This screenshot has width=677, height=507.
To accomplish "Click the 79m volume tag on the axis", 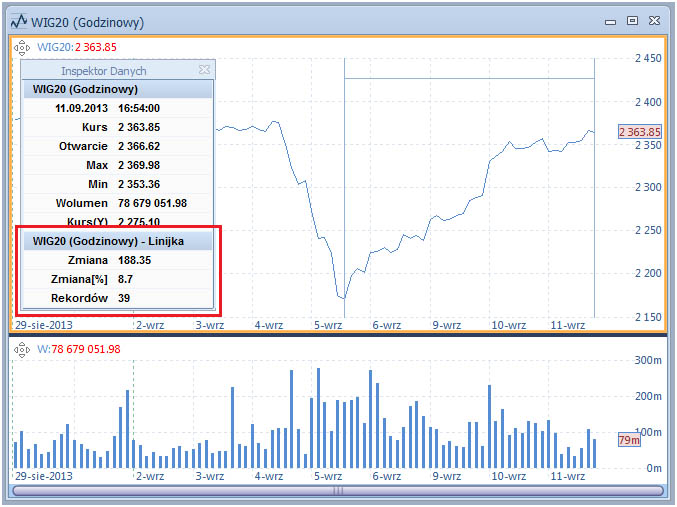I will coord(629,440).
